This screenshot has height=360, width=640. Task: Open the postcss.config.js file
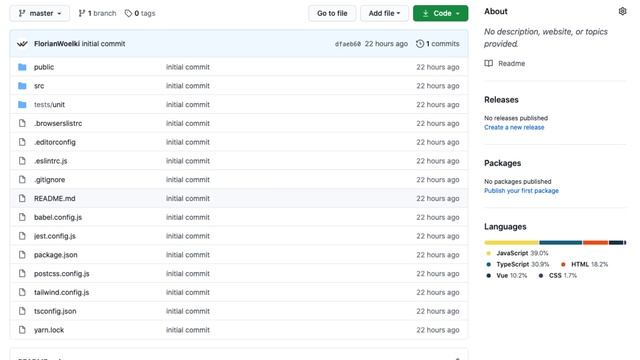coord(62,273)
